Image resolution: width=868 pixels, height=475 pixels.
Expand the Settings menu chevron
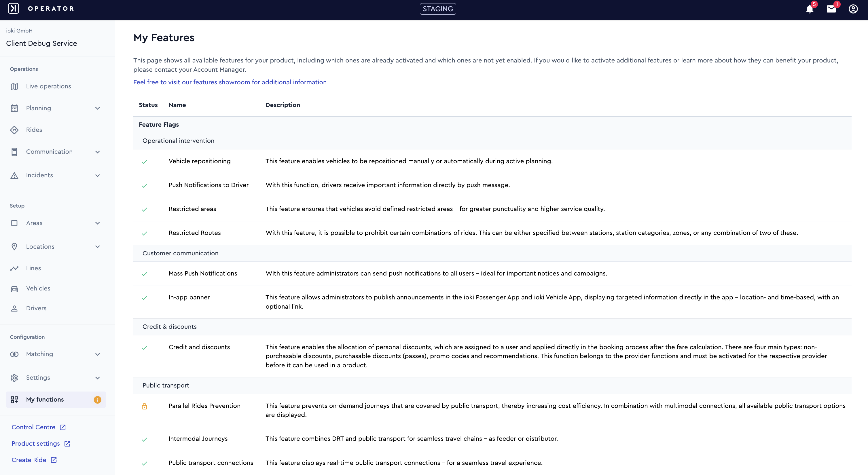[x=97, y=378]
